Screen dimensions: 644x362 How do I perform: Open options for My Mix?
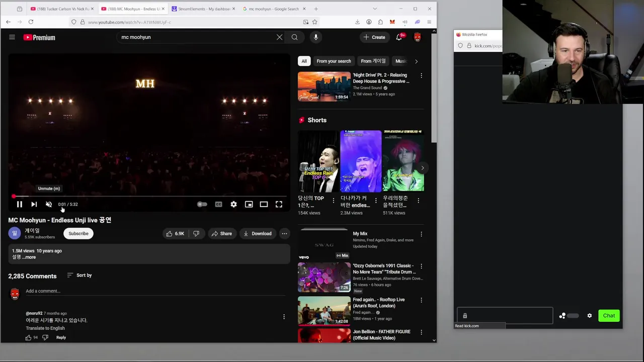(x=421, y=234)
